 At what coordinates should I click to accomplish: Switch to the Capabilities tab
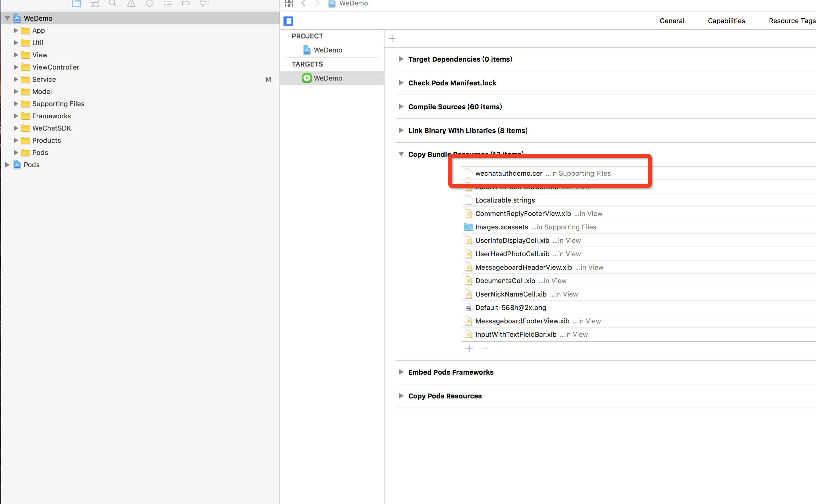726,21
